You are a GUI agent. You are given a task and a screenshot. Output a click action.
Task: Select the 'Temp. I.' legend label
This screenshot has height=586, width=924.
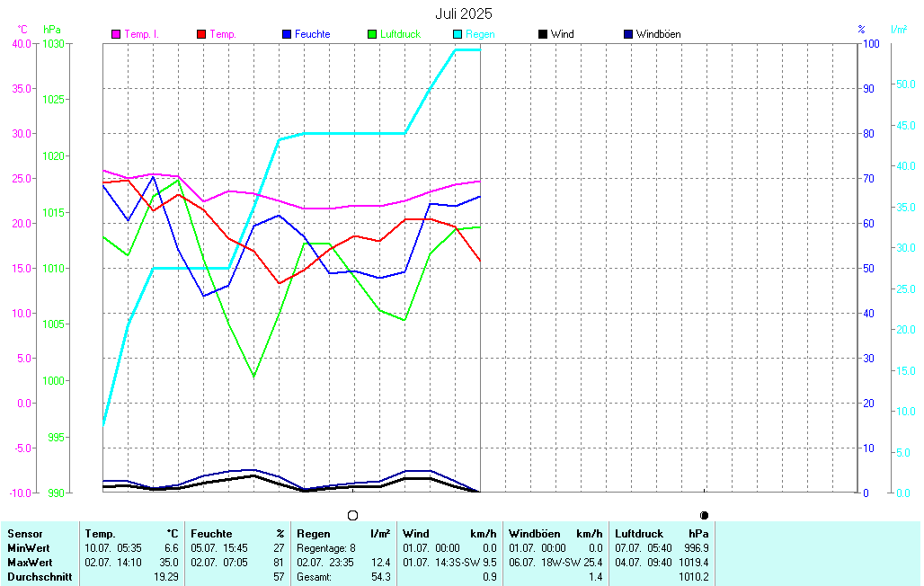point(141,34)
